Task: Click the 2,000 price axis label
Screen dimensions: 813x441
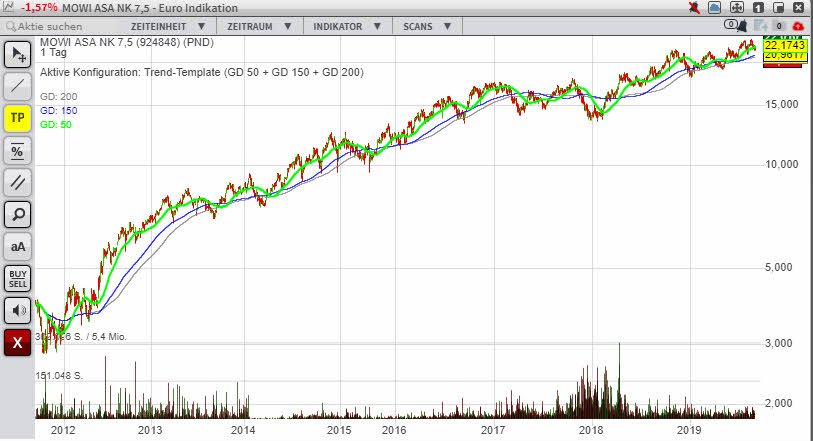Action: [779, 403]
